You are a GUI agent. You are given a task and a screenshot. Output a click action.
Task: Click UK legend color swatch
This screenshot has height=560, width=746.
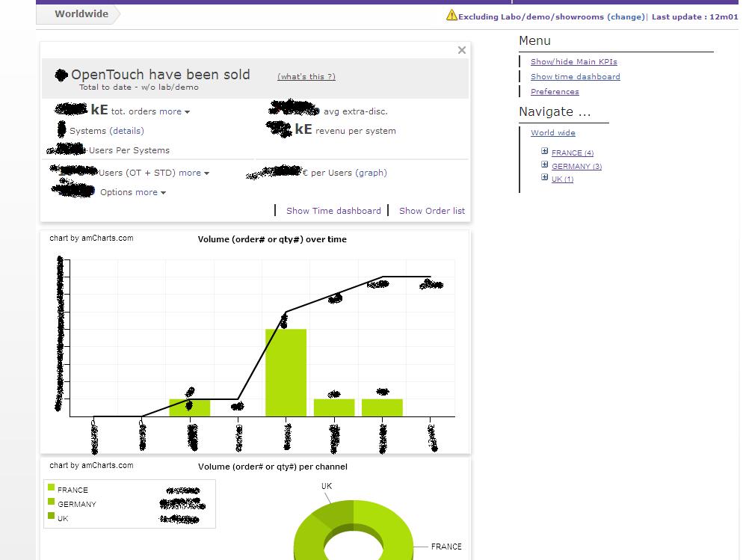coord(52,516)
